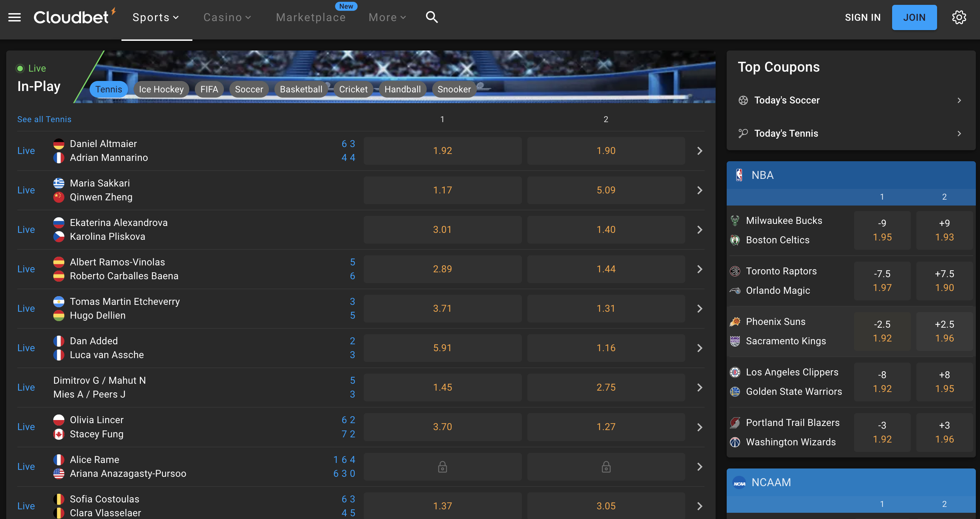Expand the Altmaier vs Mannarino match chevron
Screen dimensions: 980x519
tap(700, 151)
